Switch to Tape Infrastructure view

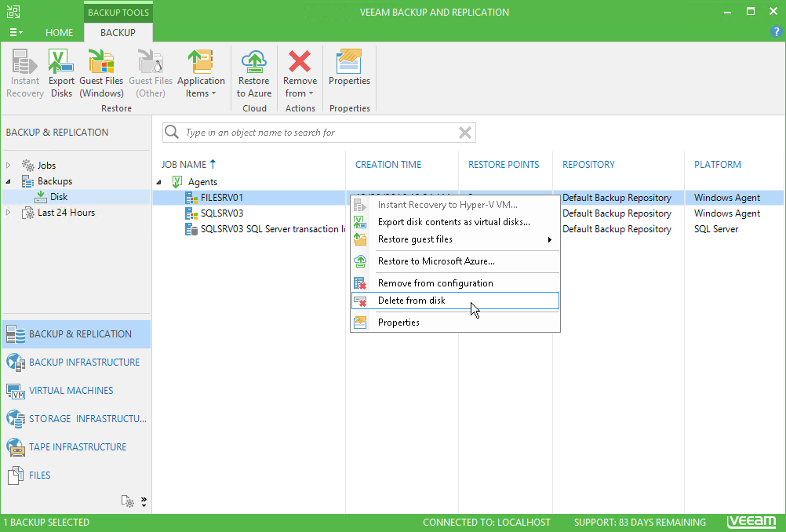[x=76, y=446]
